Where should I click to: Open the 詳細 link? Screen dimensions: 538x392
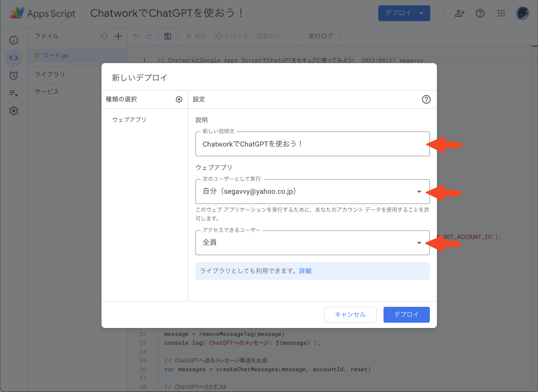point(305,271)
